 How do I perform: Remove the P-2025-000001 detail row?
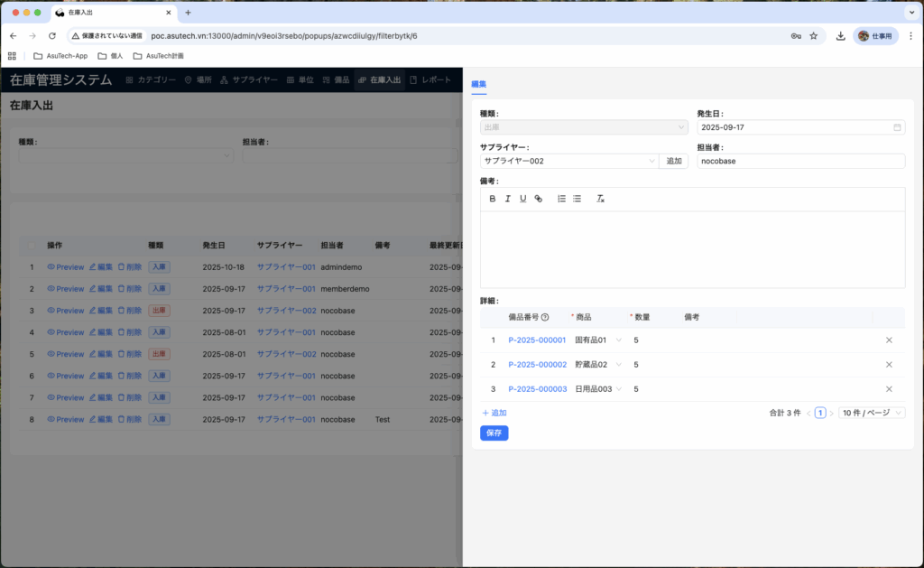(889, 340)
